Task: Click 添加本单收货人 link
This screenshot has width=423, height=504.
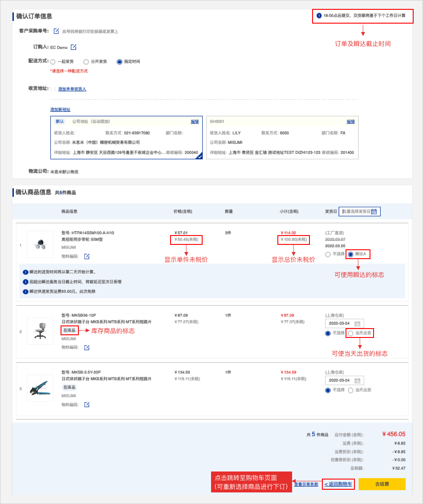Action: [72, 89]
